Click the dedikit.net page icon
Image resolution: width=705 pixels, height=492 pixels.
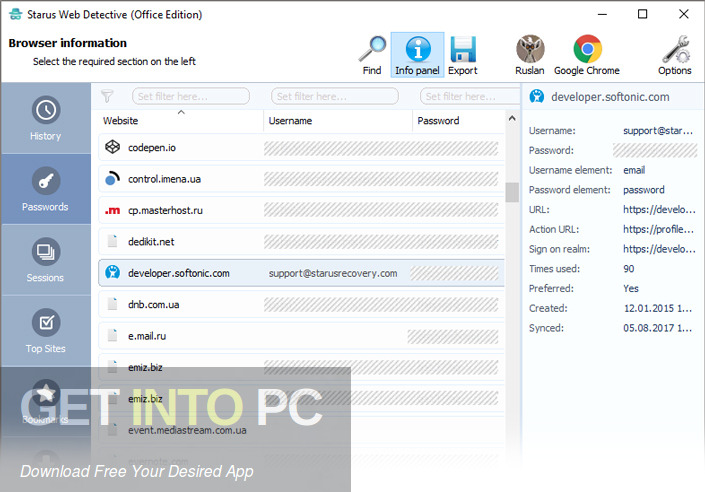click(x=112, y=241)
